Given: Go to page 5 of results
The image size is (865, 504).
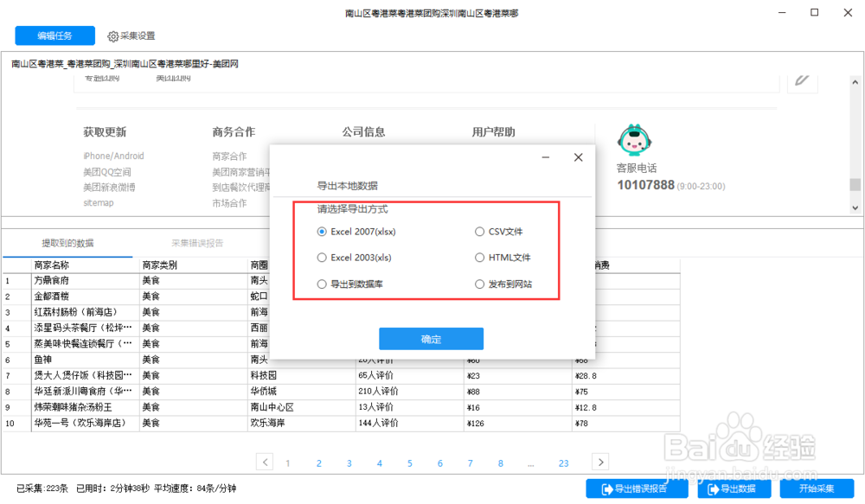Looking at the screenshot, I should [410, 463].
